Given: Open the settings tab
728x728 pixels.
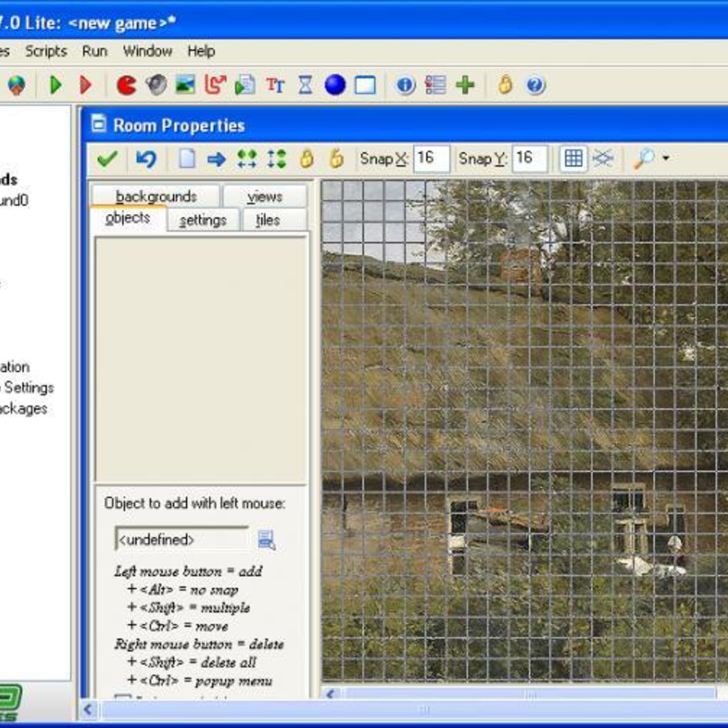Looking at the screenshot, I should [x=203, y=220].
